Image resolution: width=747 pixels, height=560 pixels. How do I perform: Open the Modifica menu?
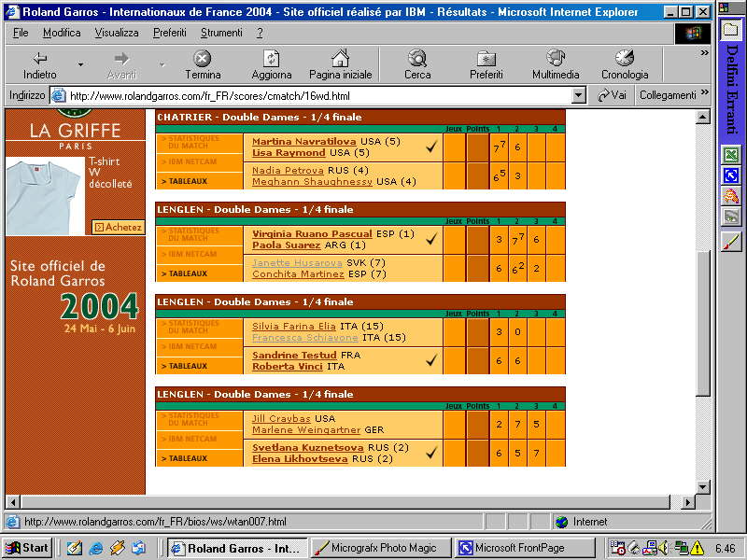click(62, 33)
